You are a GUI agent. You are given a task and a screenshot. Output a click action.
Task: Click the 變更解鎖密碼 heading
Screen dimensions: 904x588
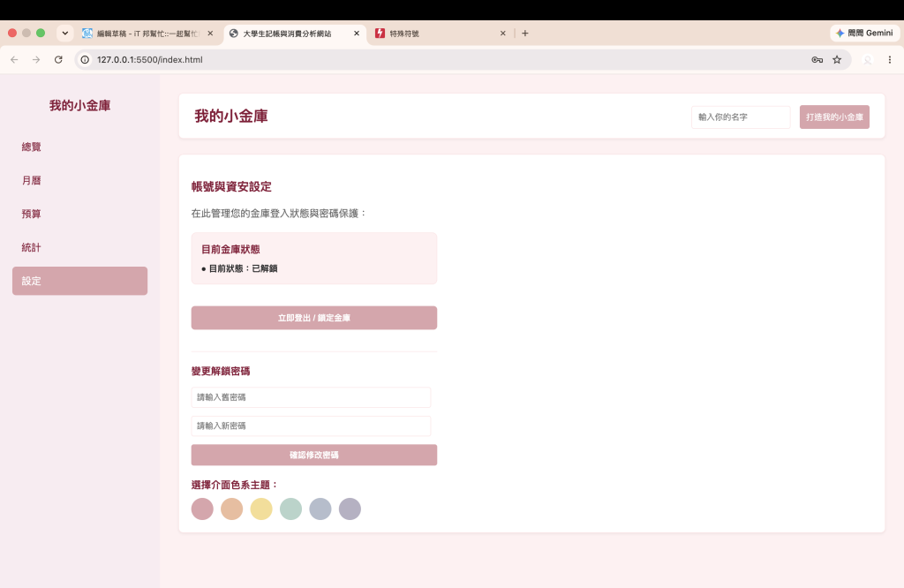(221, 371)
